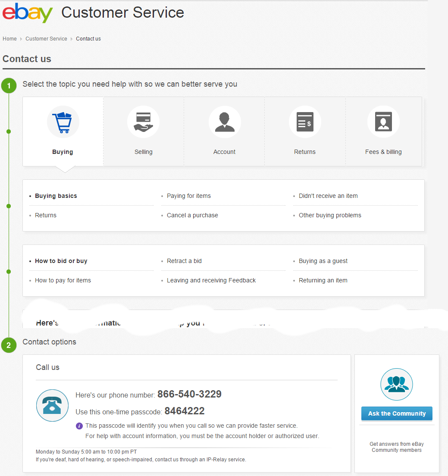Go to Home in the breadcrumb
This screenshot has height=476, width=448.
click(10, 39)
